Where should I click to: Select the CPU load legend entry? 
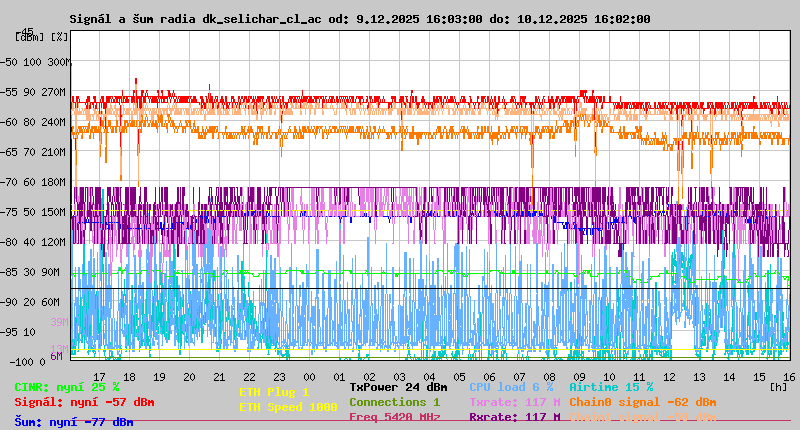(x=511, y=386)
